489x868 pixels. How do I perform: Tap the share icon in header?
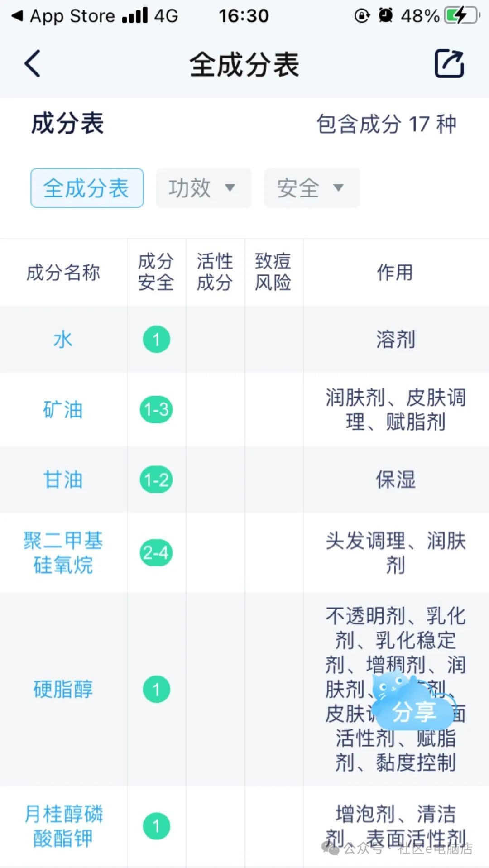[x=449, y=64]
